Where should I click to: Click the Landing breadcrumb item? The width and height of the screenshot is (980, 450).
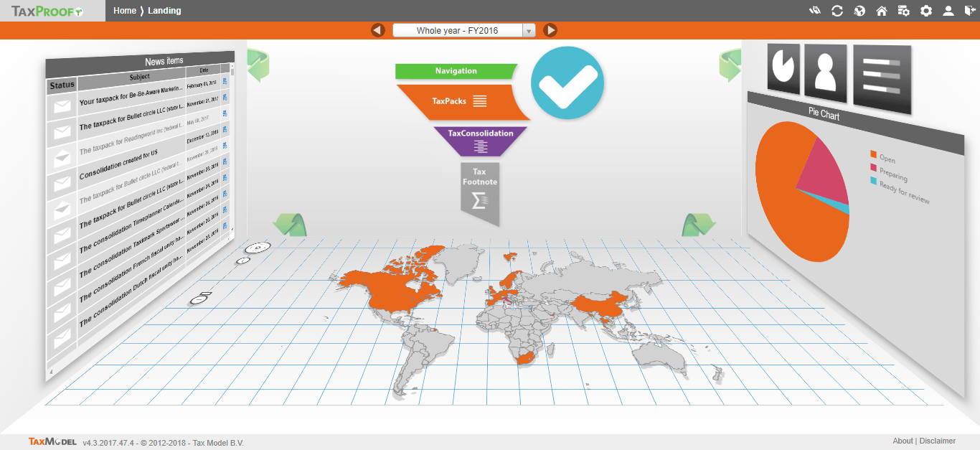point(164,11)
